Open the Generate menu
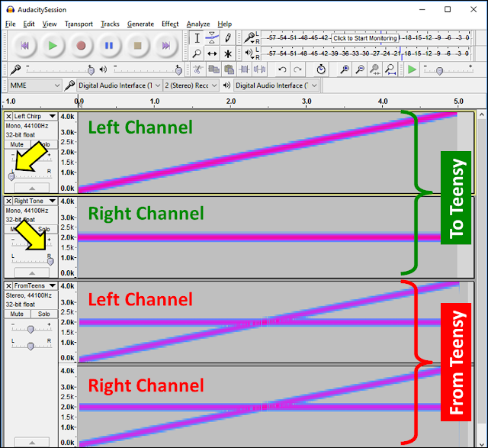The width and height of the screenshot is (488, 448). pyautogui.click(x=140, y=24)
